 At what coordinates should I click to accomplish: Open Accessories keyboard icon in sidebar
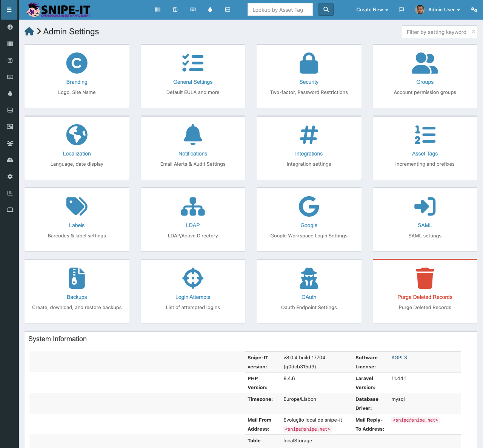click(10, 77)
